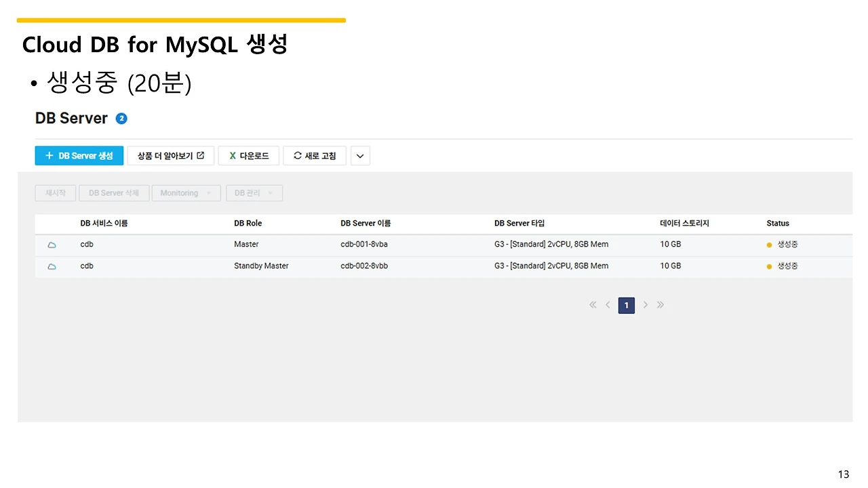The width and height of the screenshot is (868, 488).
Task: Click the 재시작 button
Action: (x=56, y=193)
